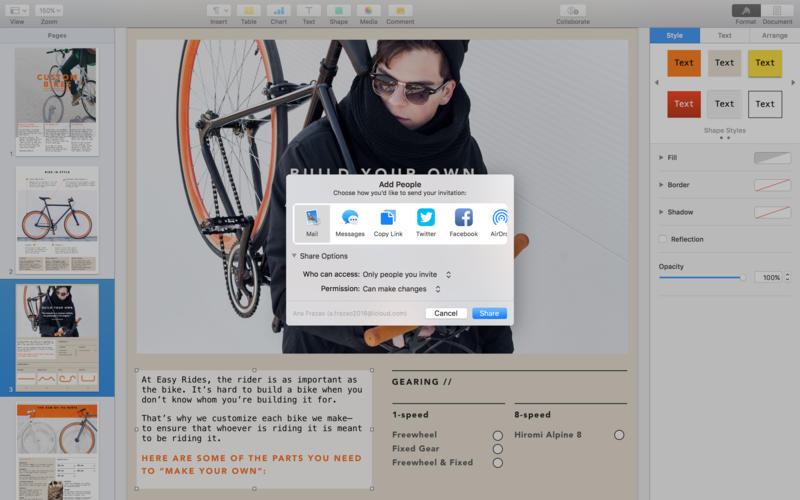
Task: Adjust the Opacity slider
Action: coord(702,277)
